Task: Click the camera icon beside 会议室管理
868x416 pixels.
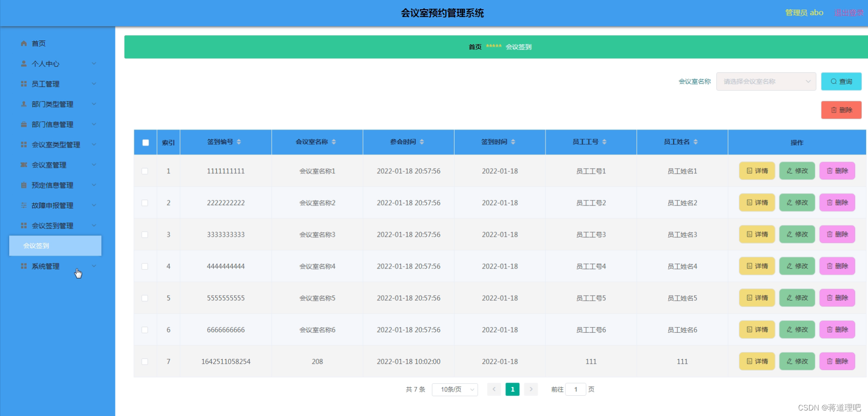Action: [24, 165]
